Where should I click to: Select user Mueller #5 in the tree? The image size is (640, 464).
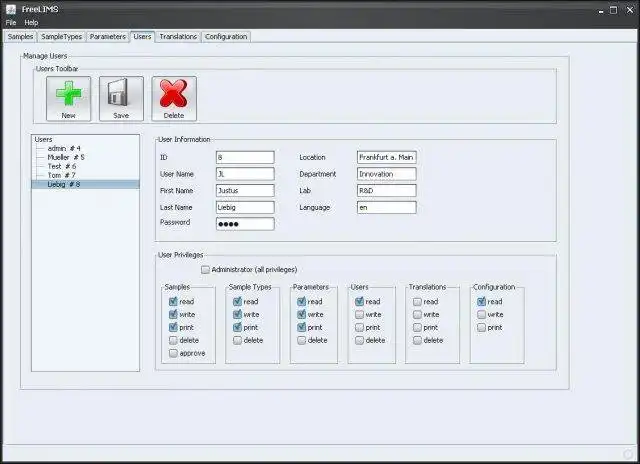click(x=66, y=157)
